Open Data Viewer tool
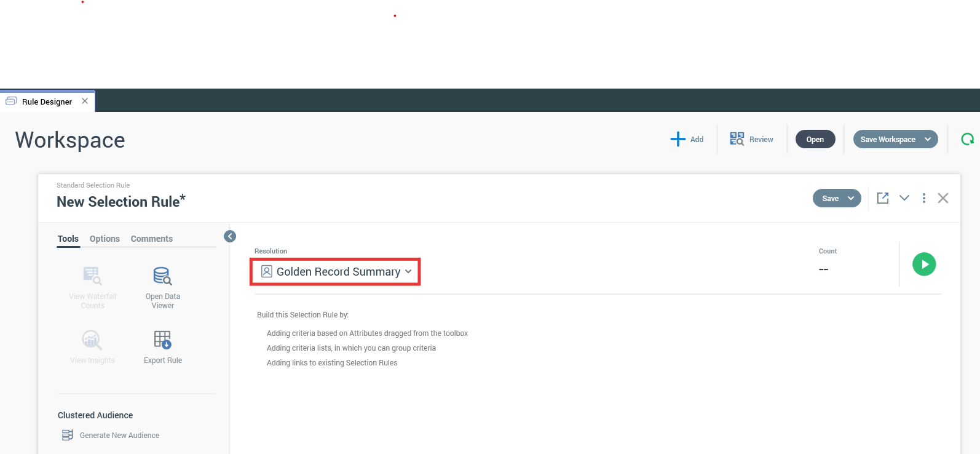This screenshot has height=454, width=980. pyautogui.click(x=162, y=276)
